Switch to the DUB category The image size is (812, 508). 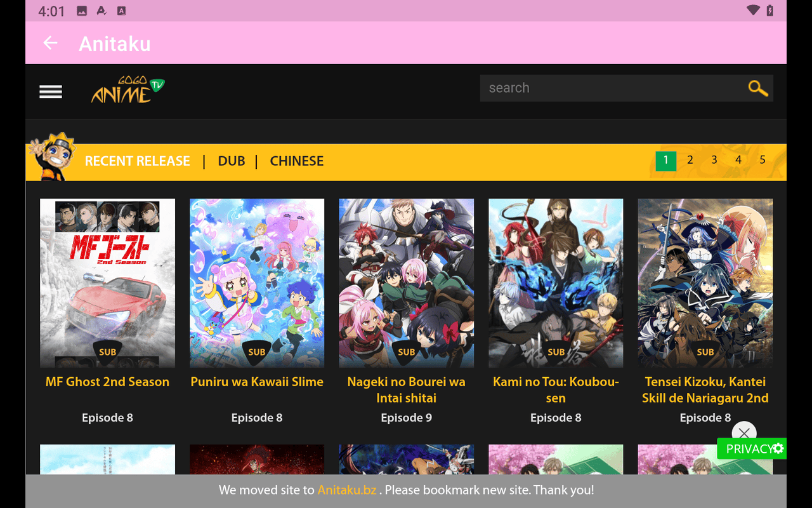tap(232, 161)
